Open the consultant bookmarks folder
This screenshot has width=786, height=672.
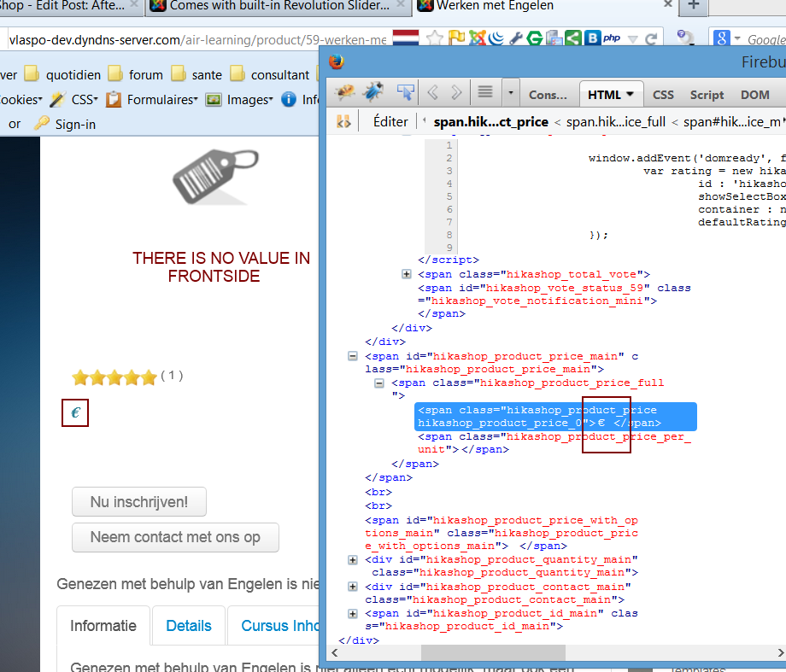coord(270,74)
